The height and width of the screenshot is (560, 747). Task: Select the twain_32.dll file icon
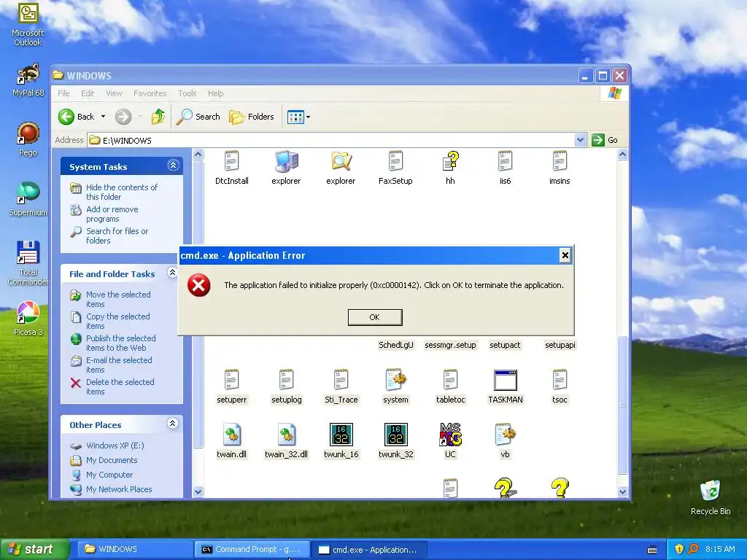286,435
